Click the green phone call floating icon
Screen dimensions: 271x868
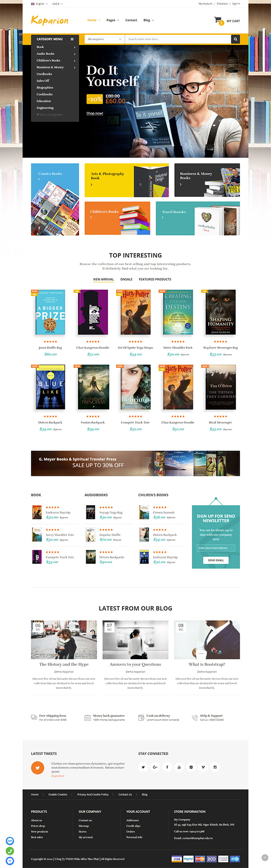tap(10, 851)
